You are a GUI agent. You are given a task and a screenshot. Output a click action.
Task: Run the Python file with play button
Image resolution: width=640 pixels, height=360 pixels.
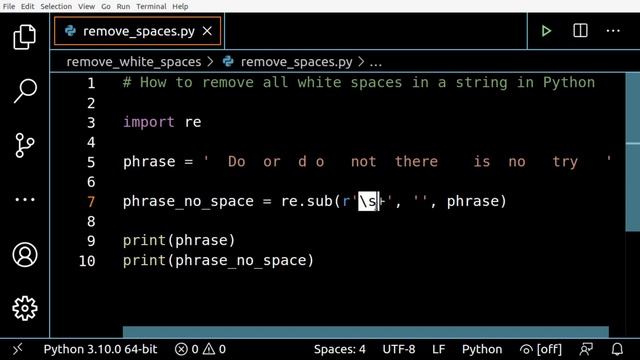[546, 31]
